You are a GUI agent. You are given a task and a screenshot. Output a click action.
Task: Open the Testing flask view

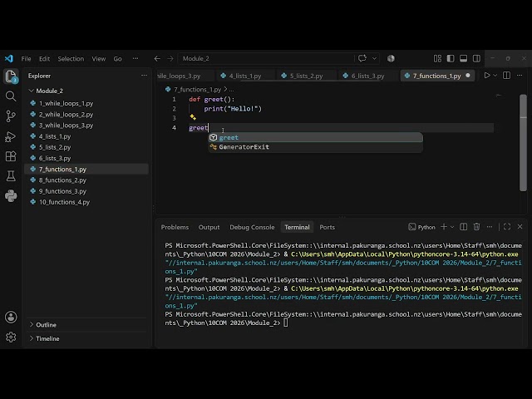(11, 176)
